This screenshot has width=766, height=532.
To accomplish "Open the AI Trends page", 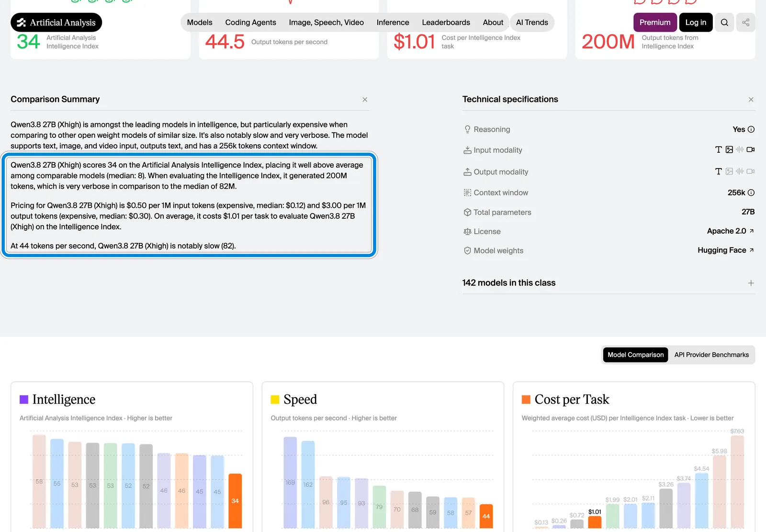I will pos(532,23).
